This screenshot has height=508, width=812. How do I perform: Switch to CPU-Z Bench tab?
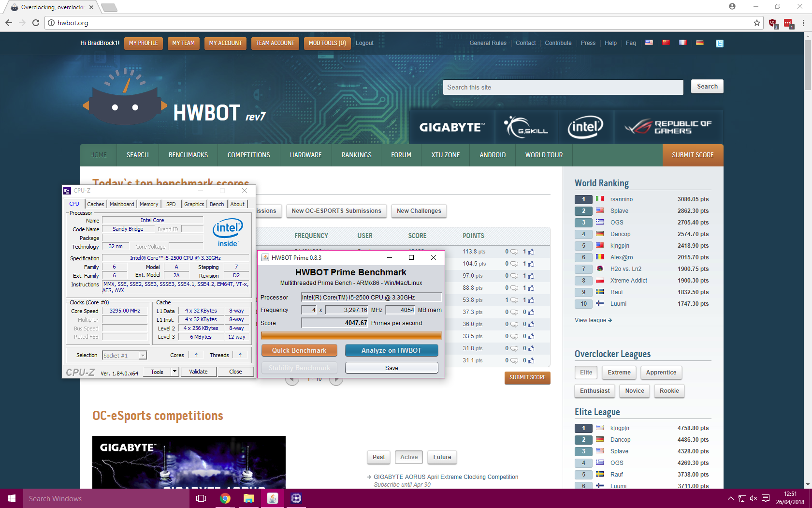pyautogui.click(x=217, y=204)
